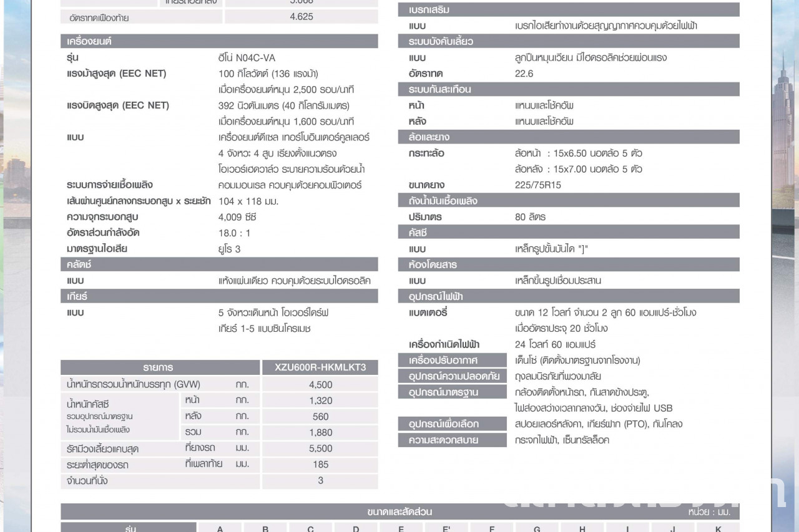
Task: Click the "แบตเตอรี่" row label
Action: [x=428, y=312]
